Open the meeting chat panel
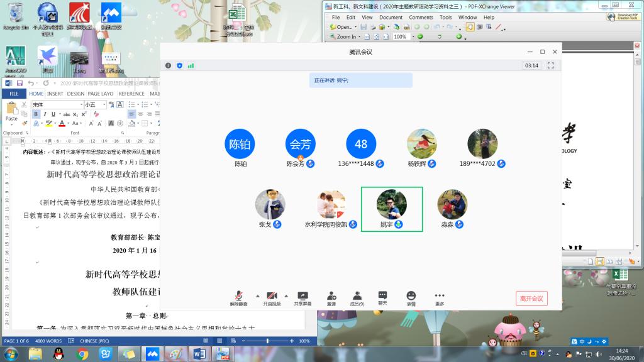 pos(382,296)
